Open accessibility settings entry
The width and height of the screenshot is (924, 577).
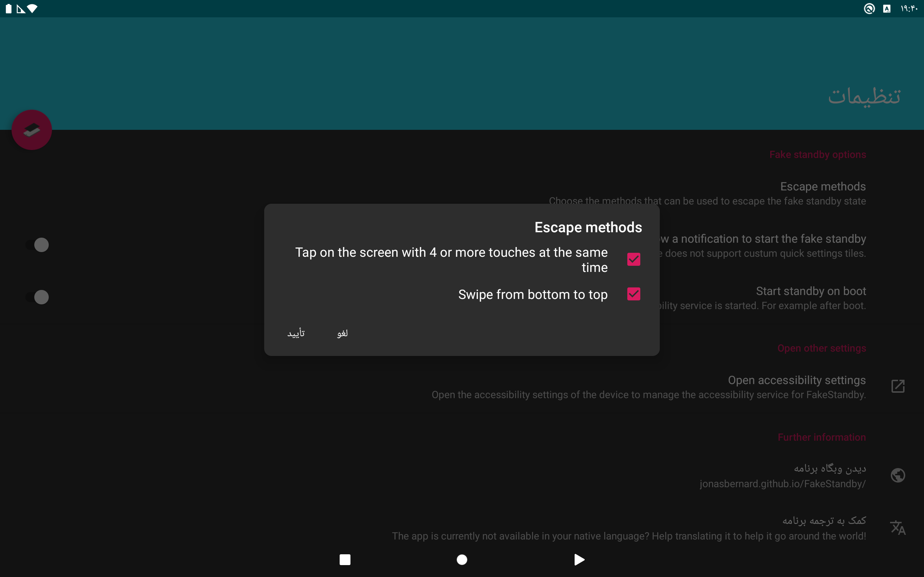pos(797,380)
